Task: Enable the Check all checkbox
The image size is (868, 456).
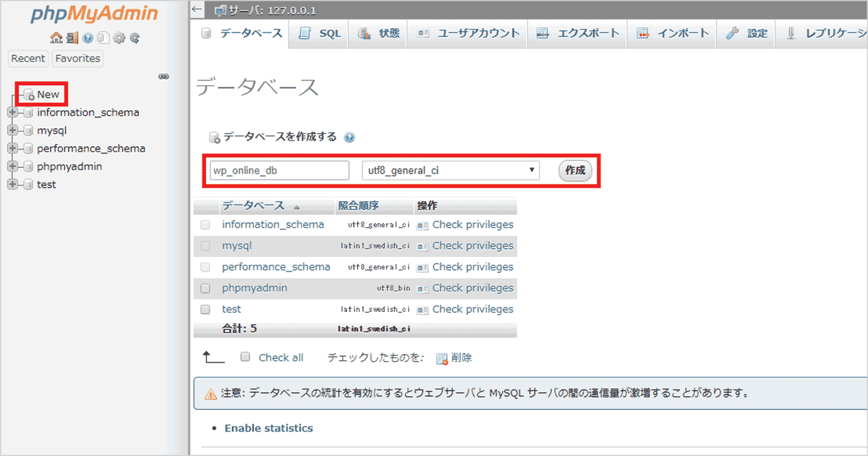Action: point(245,357)
